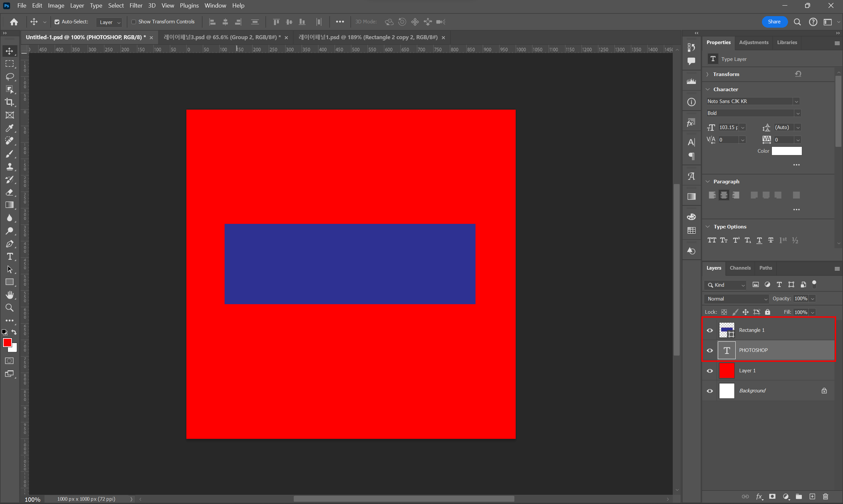Create a new layer with plus icon

point(812,496)
